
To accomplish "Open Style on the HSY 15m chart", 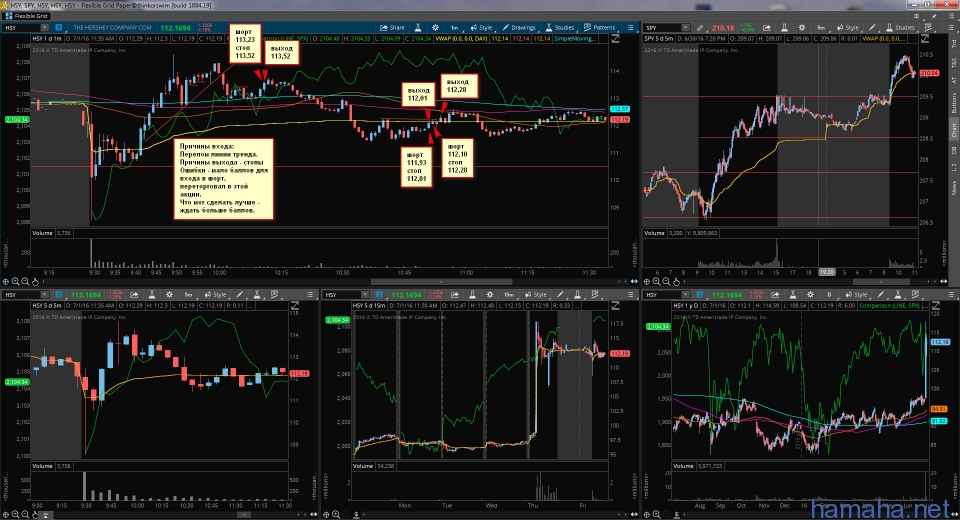I will coord(535,295).
